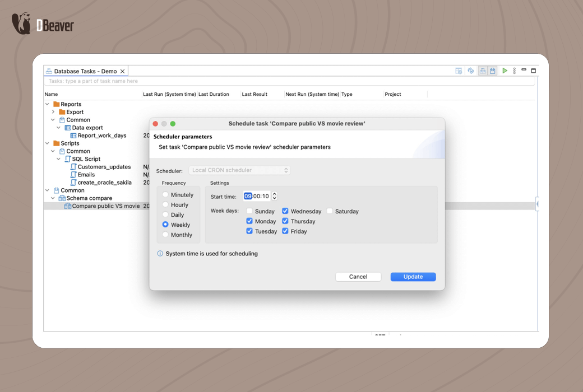Click the refresh tasks toolbar icon
The width and height of the screenshot is (583, 392).
[x=471, y=71]
